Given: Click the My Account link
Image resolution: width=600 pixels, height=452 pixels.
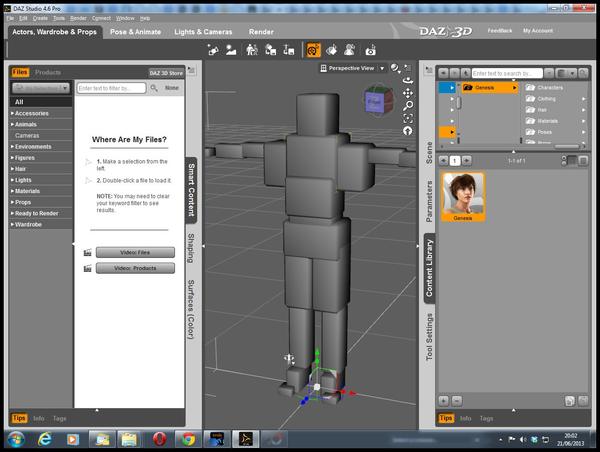Looking at the screenshot, I should [538, 31].
